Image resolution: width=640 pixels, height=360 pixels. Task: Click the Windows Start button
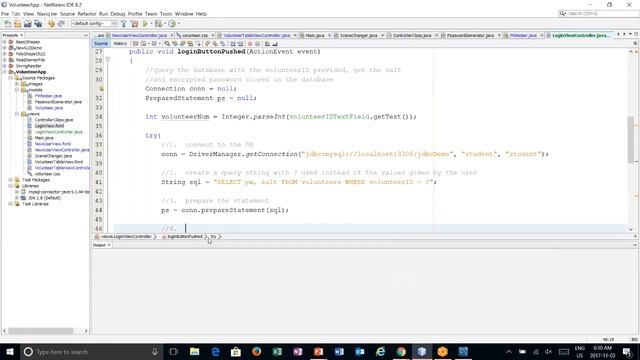click(9, 351)
